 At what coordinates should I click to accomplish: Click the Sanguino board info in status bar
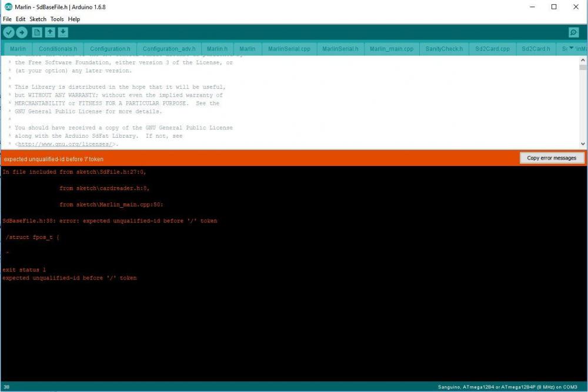pyautogui.click(x=507, y=387)
